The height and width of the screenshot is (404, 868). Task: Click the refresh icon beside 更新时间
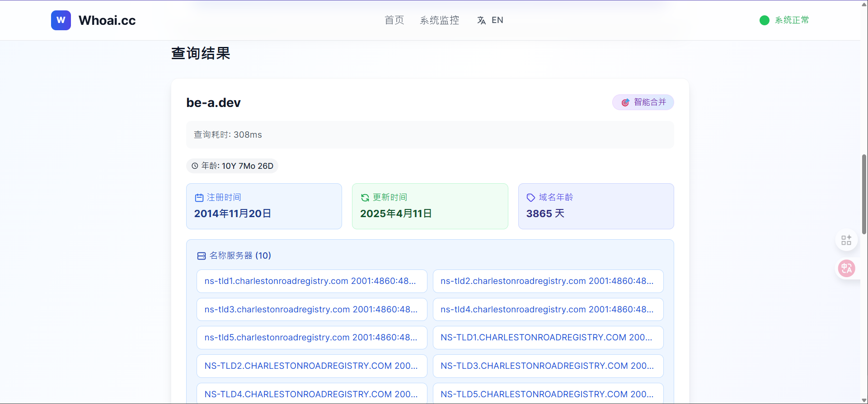click(365, 198)
